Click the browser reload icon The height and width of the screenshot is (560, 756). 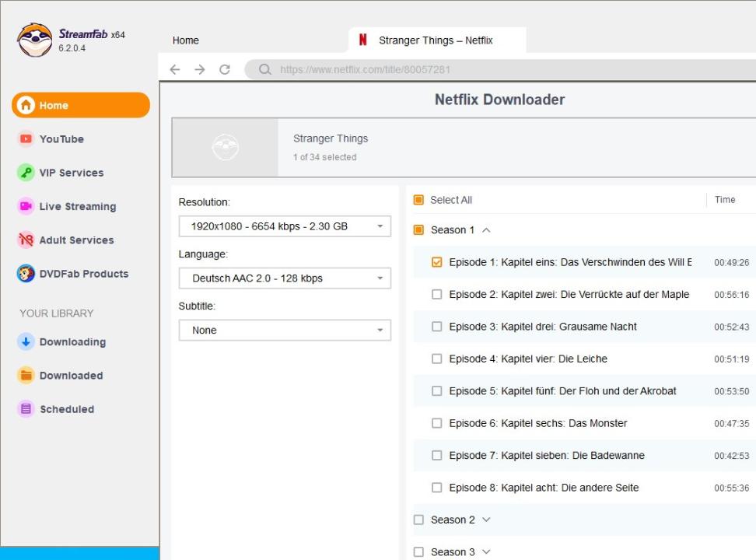[225, 70]
